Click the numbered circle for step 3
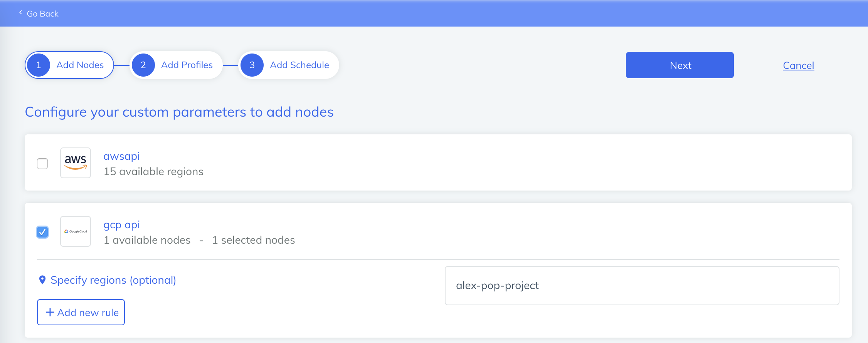This screenshot has height=343, width=868. point(252,65)
